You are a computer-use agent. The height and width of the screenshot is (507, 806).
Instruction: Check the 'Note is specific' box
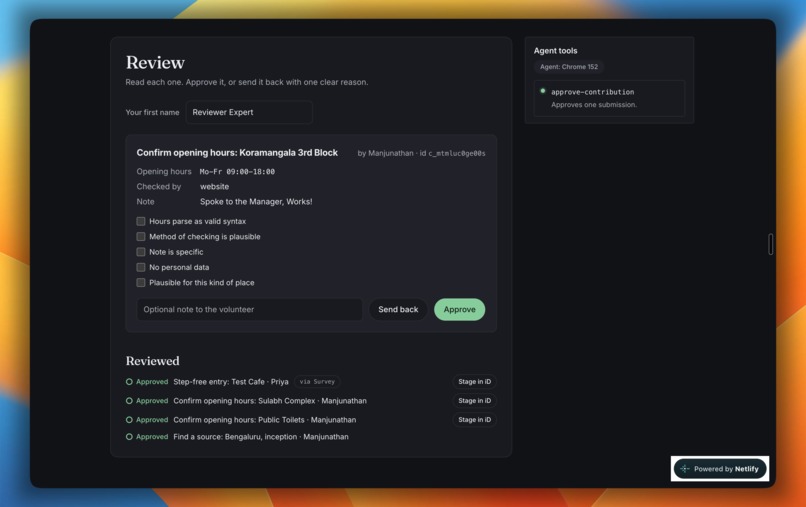(x=140, y=252)
